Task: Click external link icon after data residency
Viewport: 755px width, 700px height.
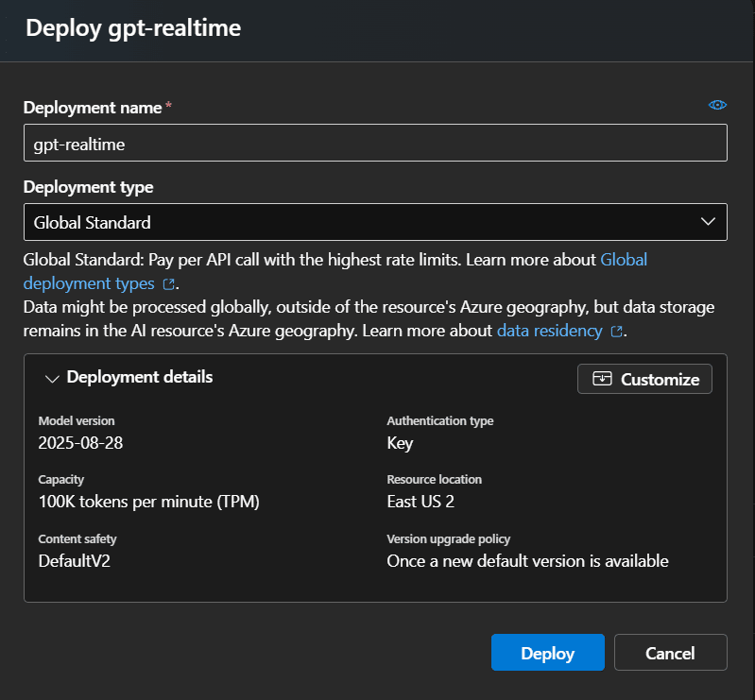Action: (x=616, y=332)
